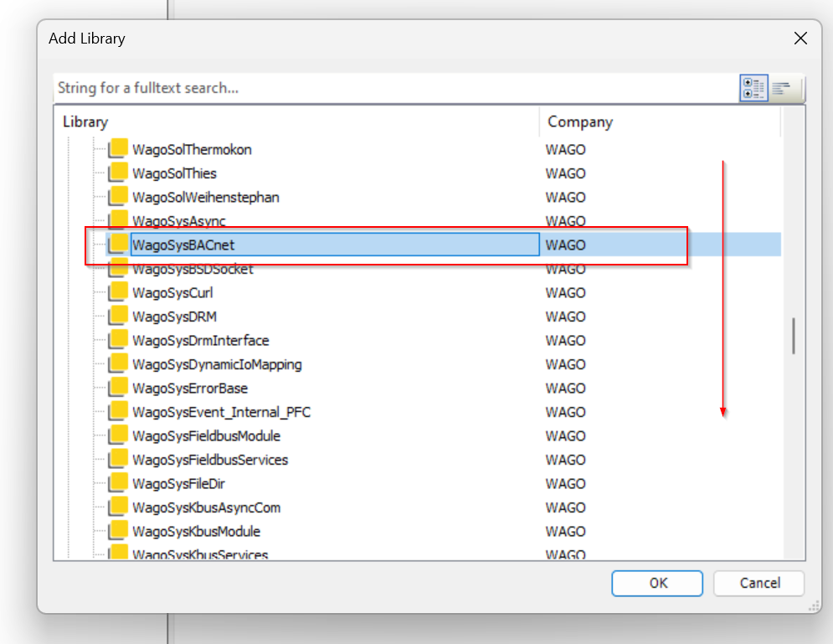Click the folder icon beside WagoSysKbusAsyncCom
Screen dimensions: 833x644
(x=118, y=507)
